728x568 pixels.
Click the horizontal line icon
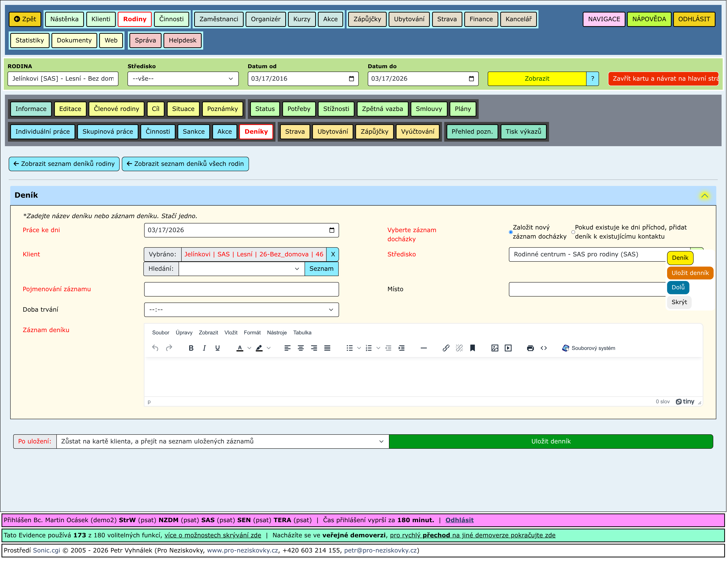[424, 348]
